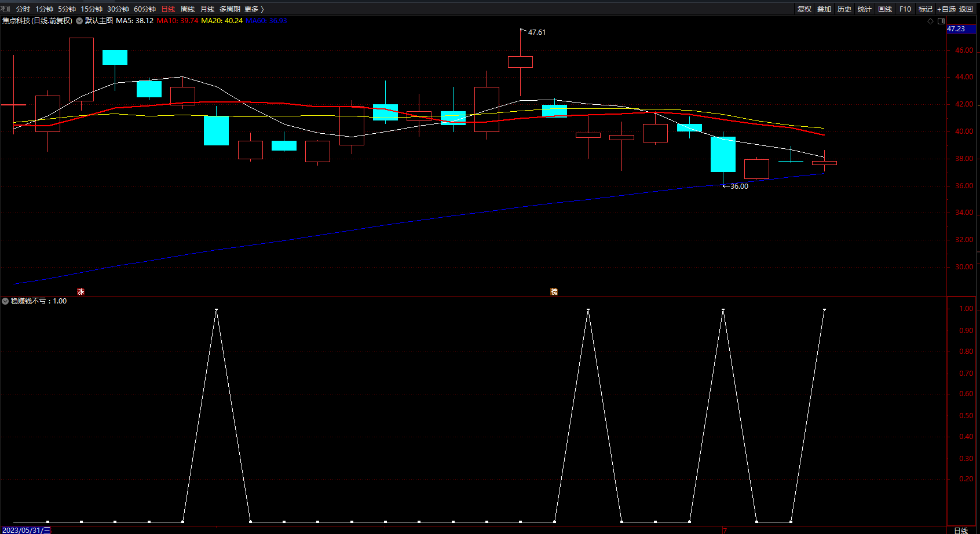Expand the main chart indicator dropdown arrow
The height and width of the screenshot is (534, 980).
coord(79,21)
